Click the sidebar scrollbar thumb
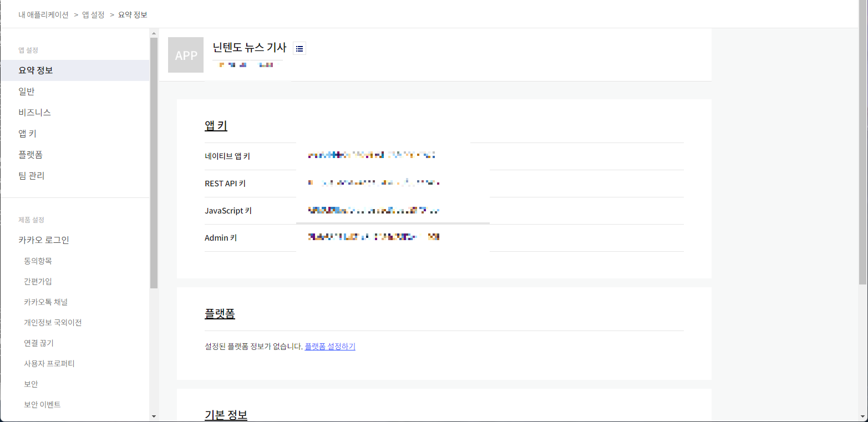Viewport: 868px width, 422px height. click(x=154, y=163)
